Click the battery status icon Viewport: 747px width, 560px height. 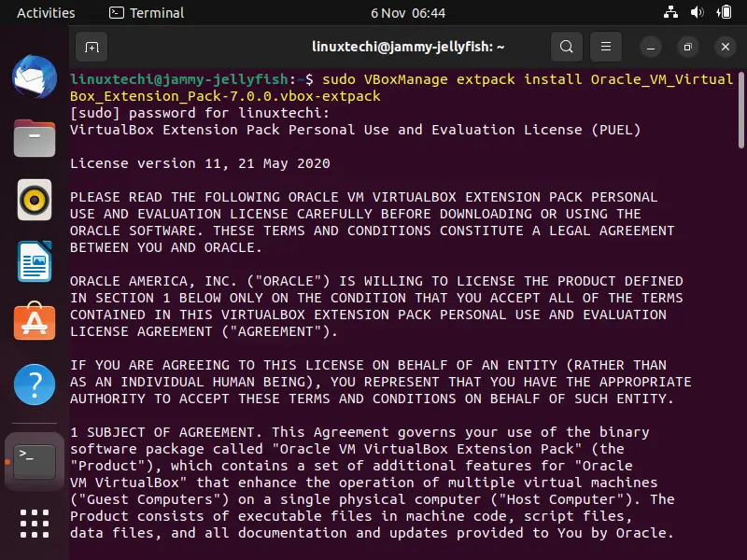(724, 12)
